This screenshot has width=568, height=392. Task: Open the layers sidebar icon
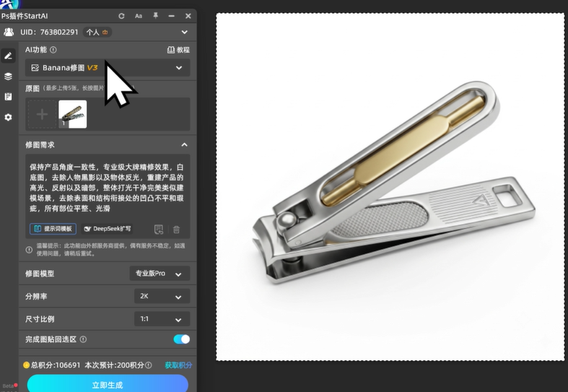coord(8,76)
